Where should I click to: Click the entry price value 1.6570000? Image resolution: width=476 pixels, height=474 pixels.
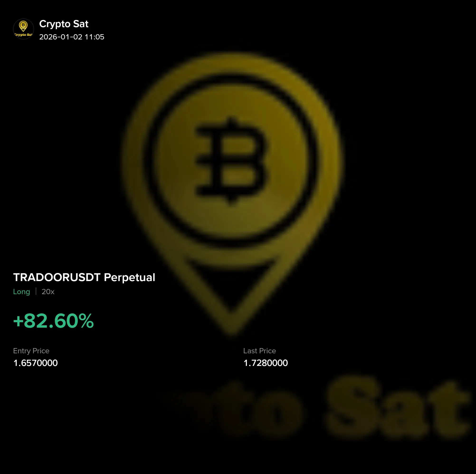pyautogui.click(x=35, y=363)
